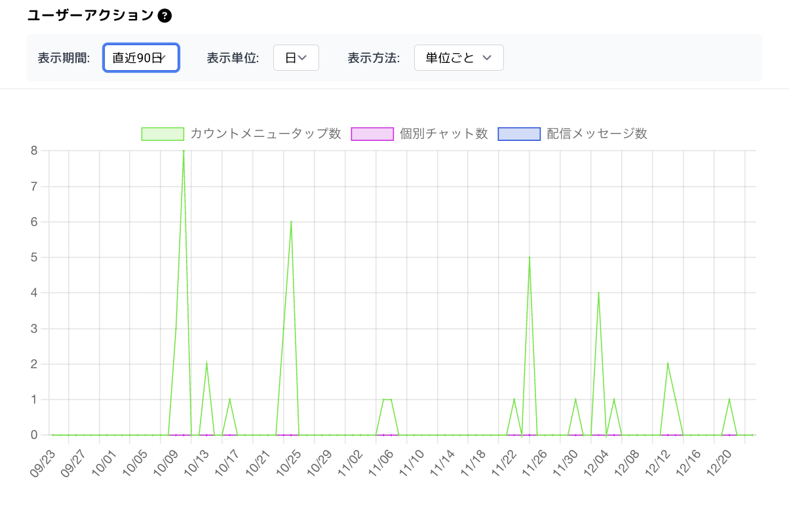Click the green peak at value 5
789x532 pixels.
tap(529, 257)
